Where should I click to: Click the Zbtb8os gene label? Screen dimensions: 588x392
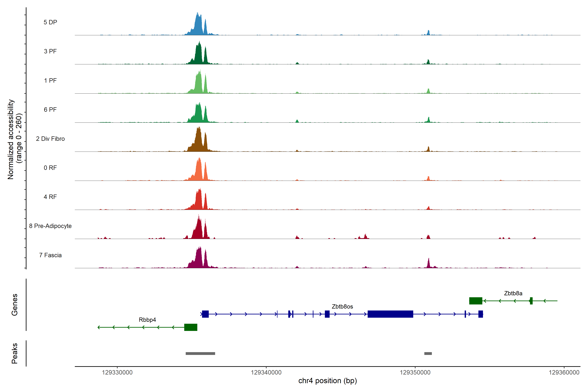pos(342,306)
